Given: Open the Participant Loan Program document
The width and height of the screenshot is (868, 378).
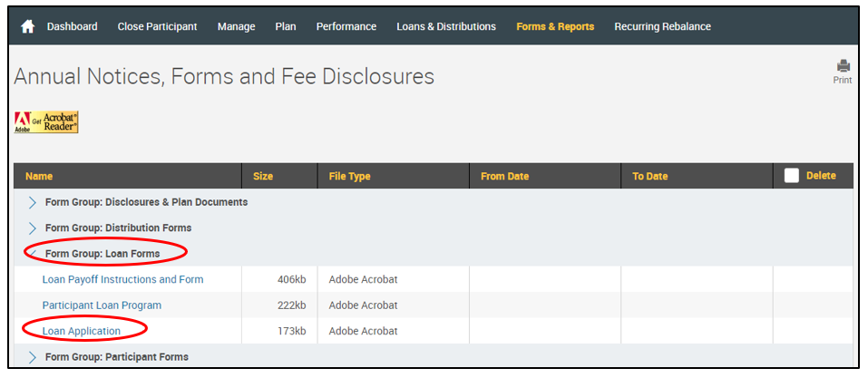Looking at the screenshot, I should 102,305.
